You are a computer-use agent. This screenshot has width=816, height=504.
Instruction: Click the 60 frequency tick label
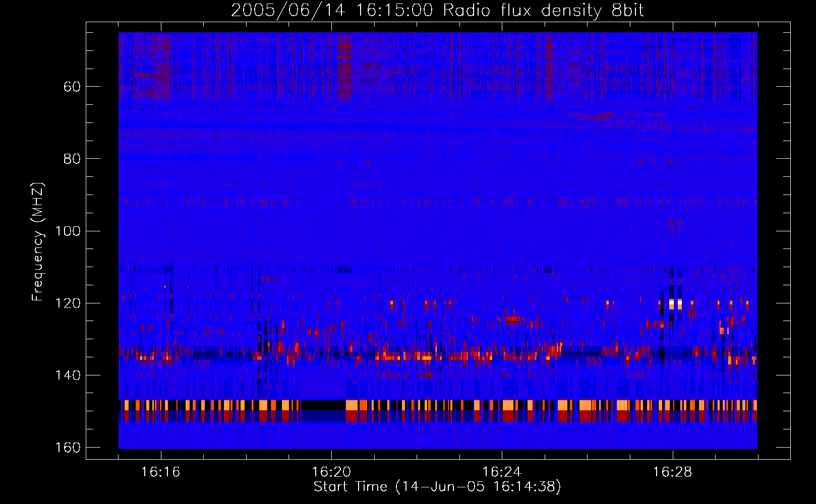tap(72, 87)
